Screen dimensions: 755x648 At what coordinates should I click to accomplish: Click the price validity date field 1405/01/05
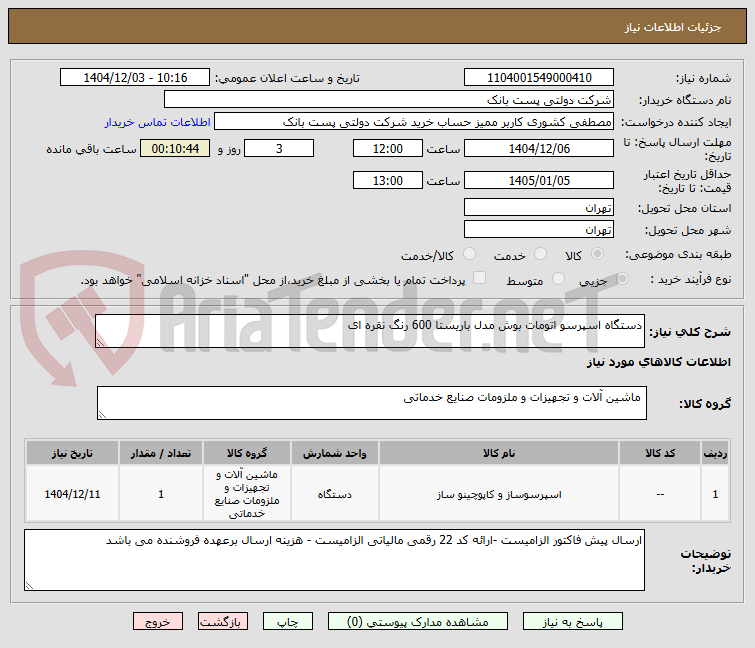[x=539, y=180]
